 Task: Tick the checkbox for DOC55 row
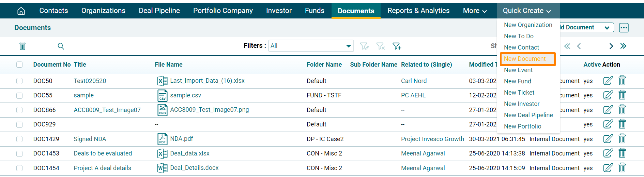click(19, 95)
